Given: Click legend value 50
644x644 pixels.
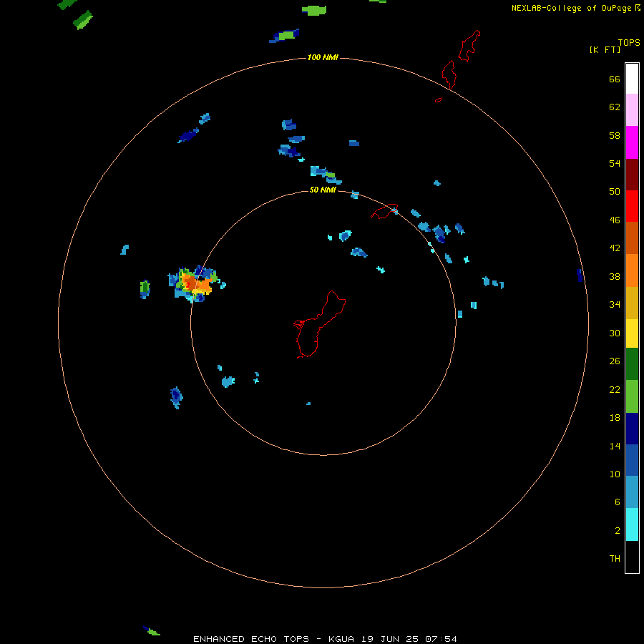Looking at the screenshot, I should [x=615, y=192].
